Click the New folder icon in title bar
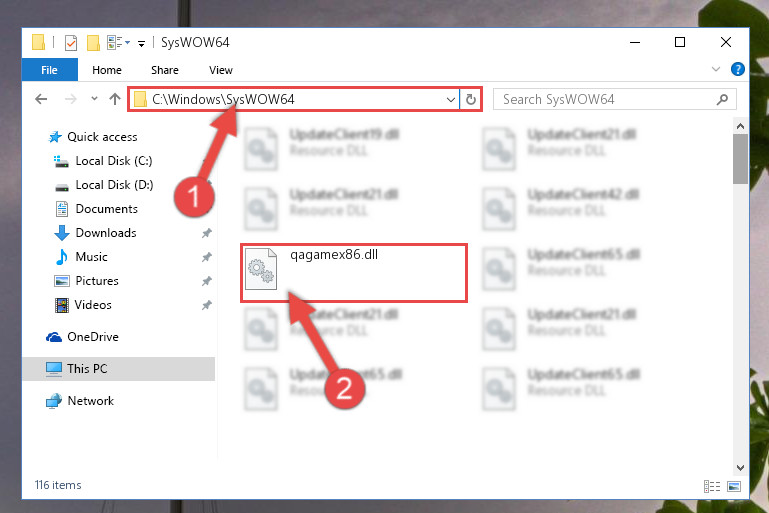Viewport: 769px width, 513px height. pyautogui.click(x=93, y=43)
